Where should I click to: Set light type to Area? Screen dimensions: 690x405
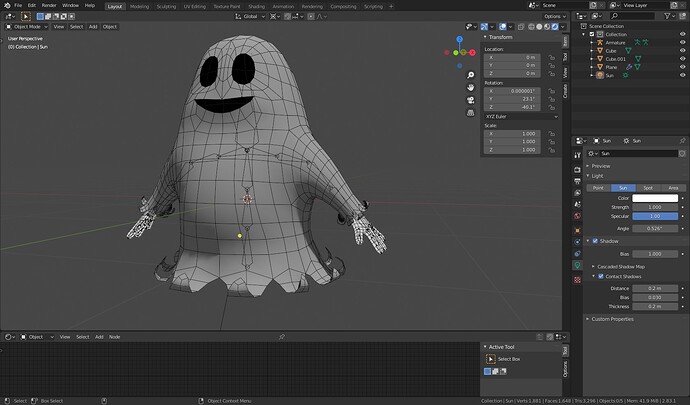(x=673, y=188)
